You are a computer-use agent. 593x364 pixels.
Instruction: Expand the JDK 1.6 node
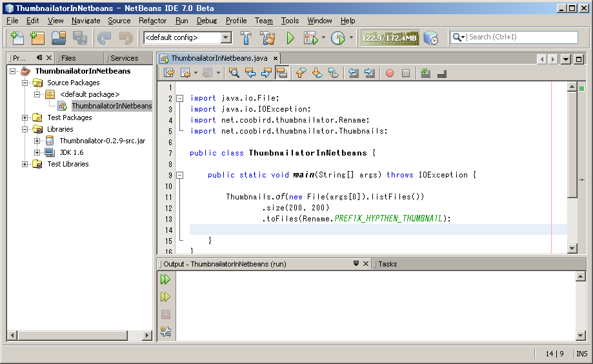click(x=37, y=152)
